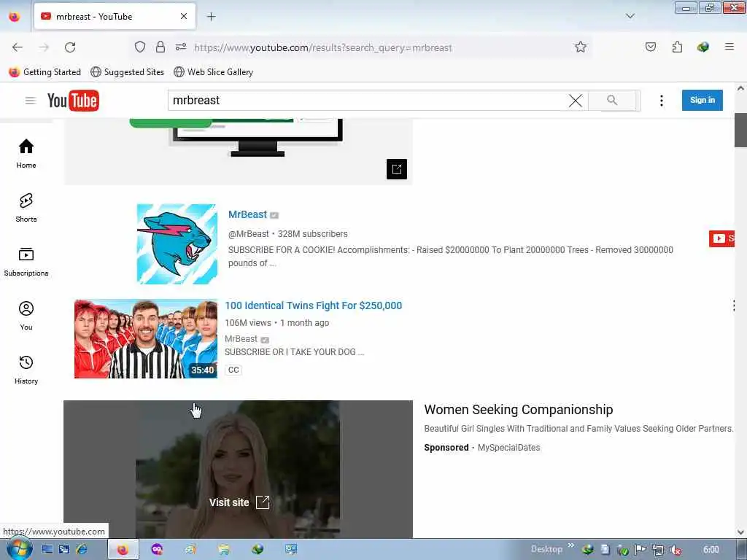Open You in YouTube sidebar
This screenshot has width=747, height=560.
coord(26,316)
